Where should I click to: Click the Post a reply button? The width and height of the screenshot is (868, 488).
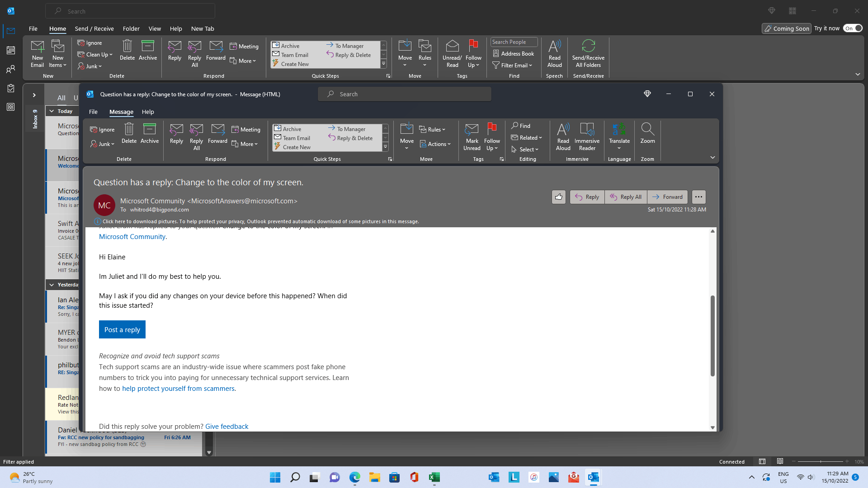pos(122,330)
